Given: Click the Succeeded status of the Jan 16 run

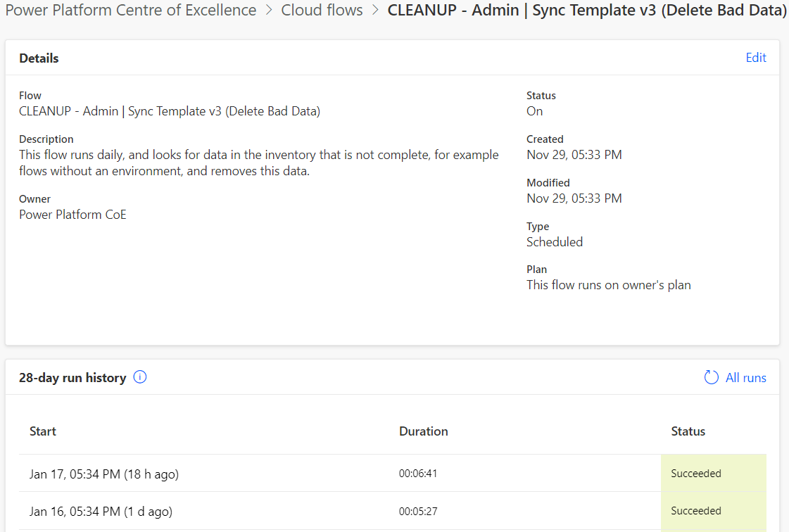Looking at the screenshot, I should pos(696,511).
